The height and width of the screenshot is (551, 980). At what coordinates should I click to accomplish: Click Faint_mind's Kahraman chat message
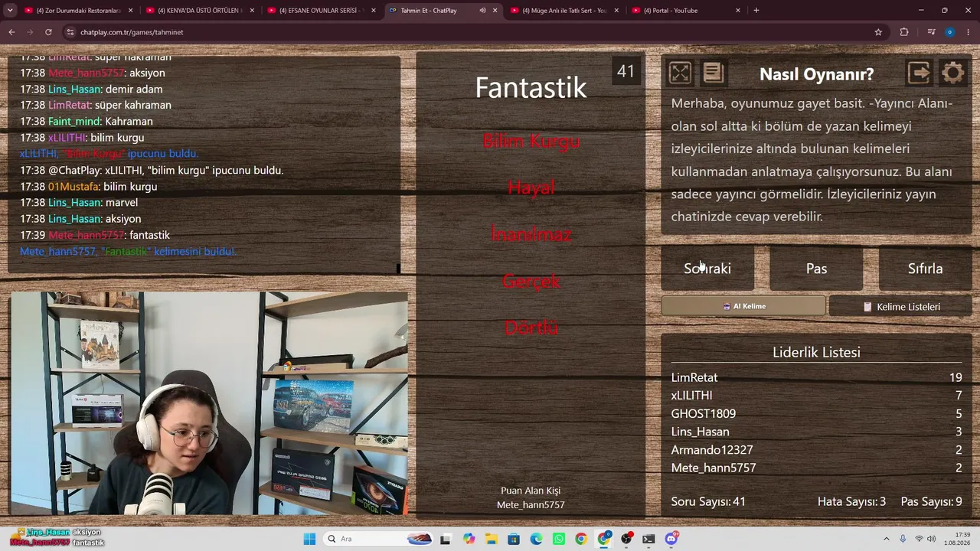point(86,121)
